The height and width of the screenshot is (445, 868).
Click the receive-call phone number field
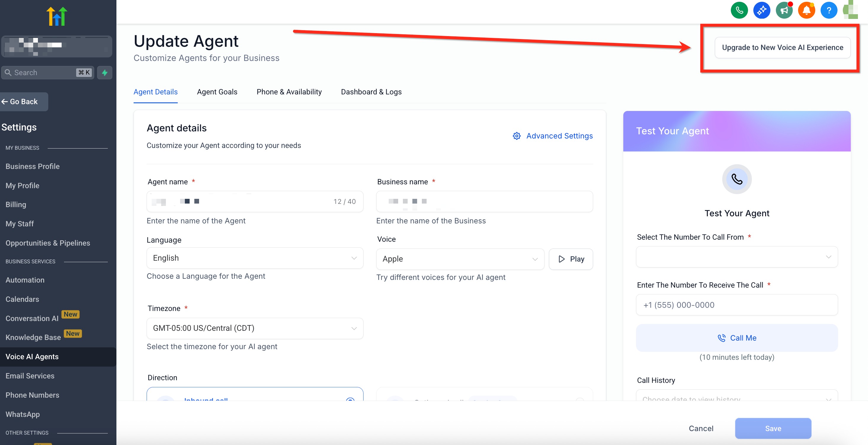[x=736, y=305]
